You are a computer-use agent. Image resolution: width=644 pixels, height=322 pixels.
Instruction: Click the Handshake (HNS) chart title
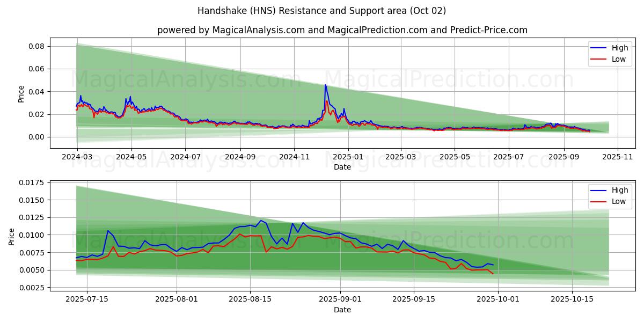[x=321, y=11]
